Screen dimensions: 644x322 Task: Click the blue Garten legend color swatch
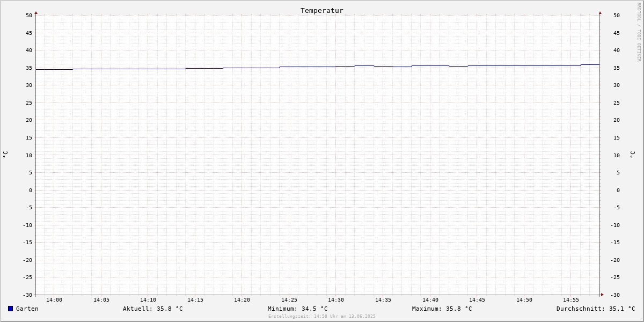[10, 309]
